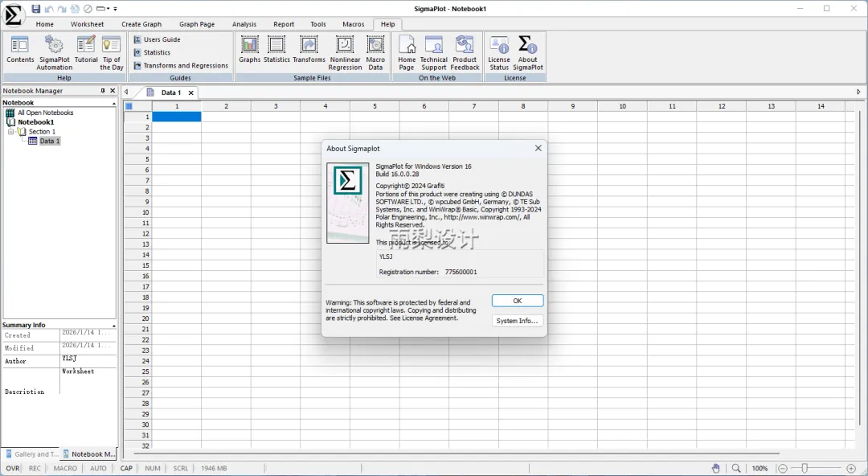
Task: Go to SigmaPlot Home Page
Action: click(407, 52)
